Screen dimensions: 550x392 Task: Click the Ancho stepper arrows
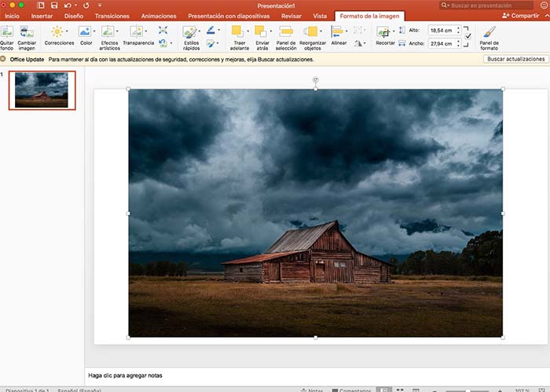[458, 43]
